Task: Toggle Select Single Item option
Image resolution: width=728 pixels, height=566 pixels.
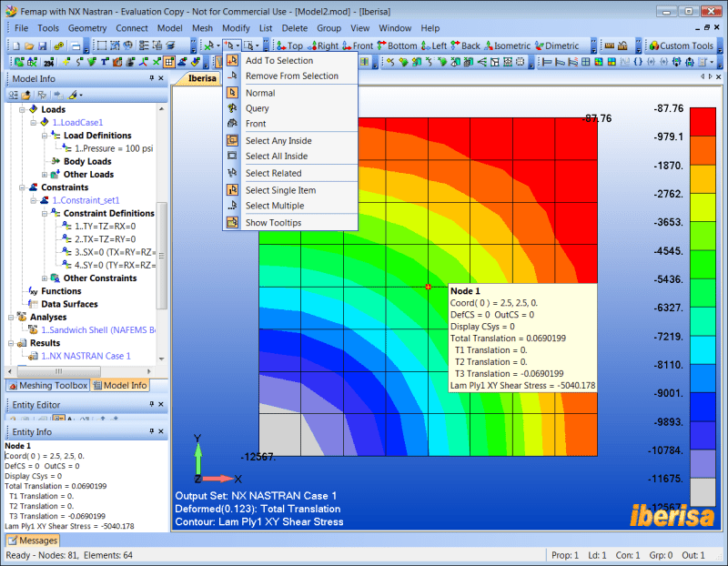Action: (290, 190)
